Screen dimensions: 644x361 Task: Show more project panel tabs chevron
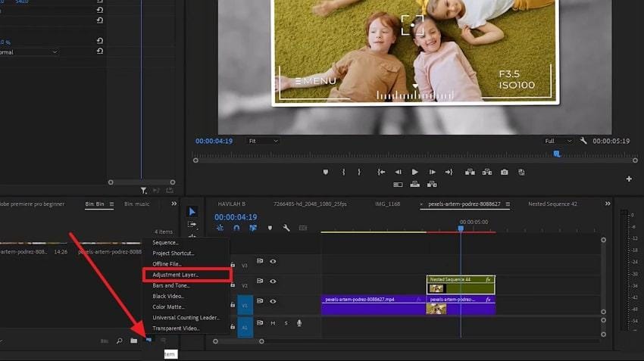pos(174,204)
